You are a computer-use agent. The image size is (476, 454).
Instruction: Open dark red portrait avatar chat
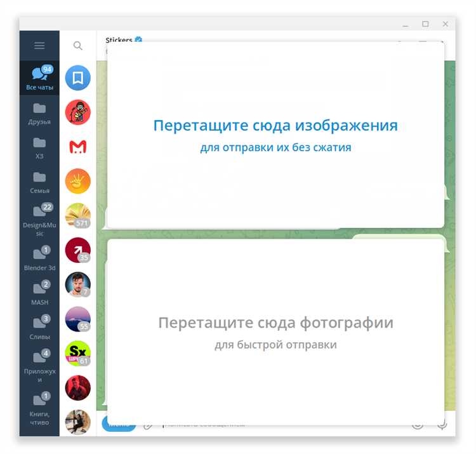tap(78, 388)
